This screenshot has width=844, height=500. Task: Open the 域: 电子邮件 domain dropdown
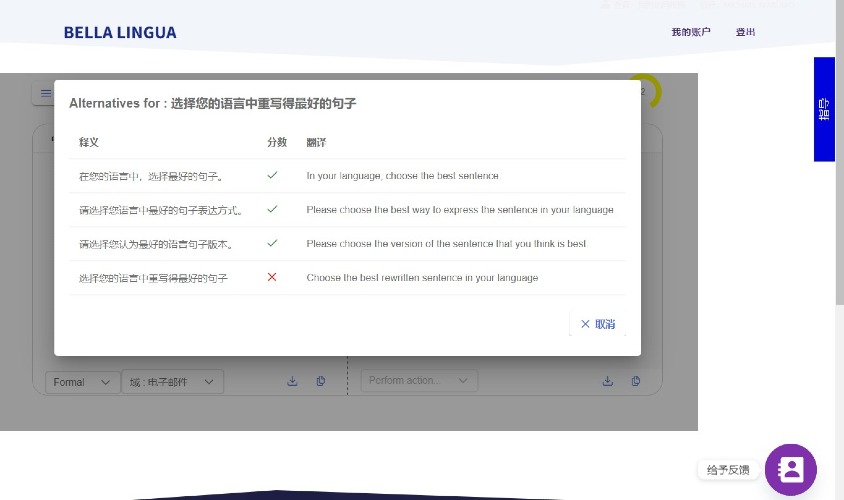(x=172, y=382)
